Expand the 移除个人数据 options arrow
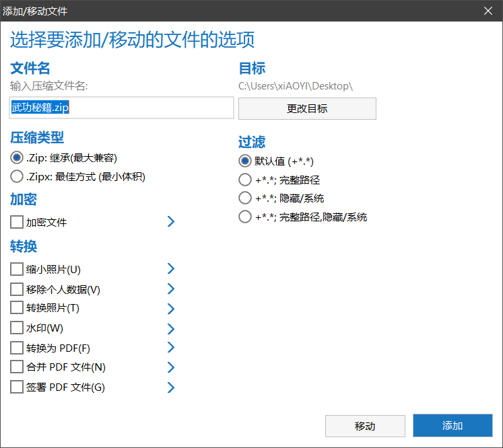This screenshot has height=448, width=503. pyautogui.click(x=171, y=289)
